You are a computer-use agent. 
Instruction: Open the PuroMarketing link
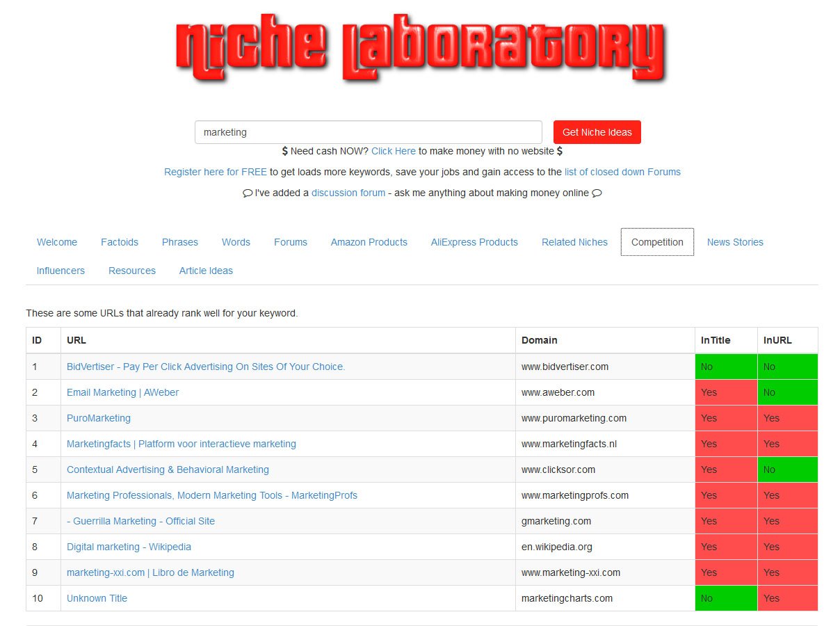tap(99, 418)
